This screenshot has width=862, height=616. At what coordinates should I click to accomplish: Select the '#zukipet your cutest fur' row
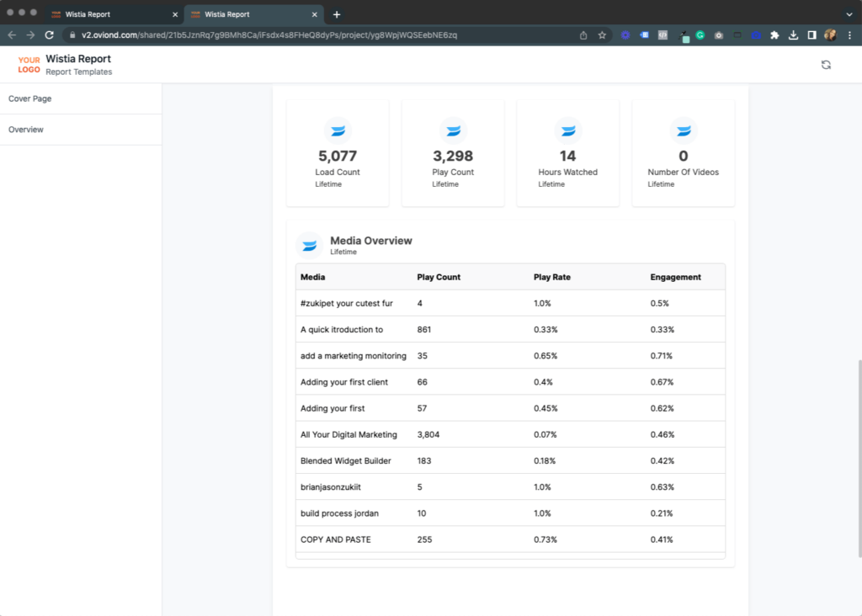[510, 303]
